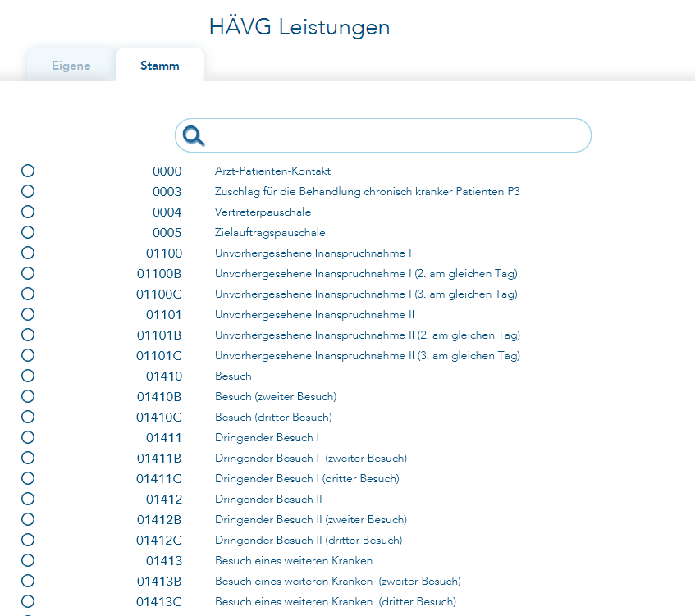Click code number 01410
The width and height of the screenshot is (695, 616).
tap(164, 376)
